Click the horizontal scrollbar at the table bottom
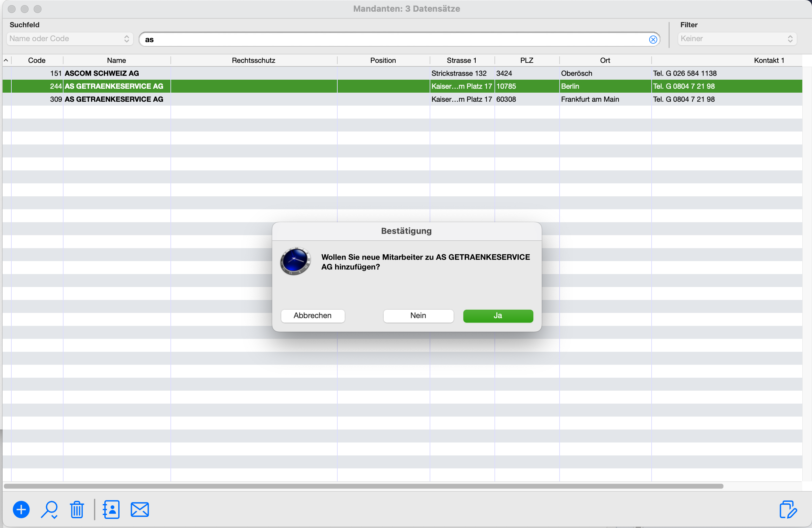 point(364,486)
